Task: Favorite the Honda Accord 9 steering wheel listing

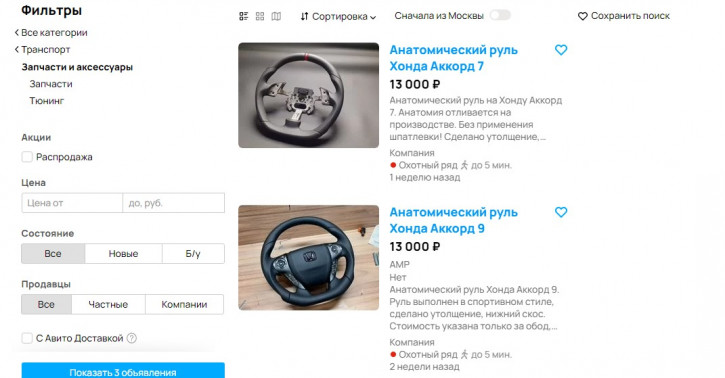Action: pos(561,212)
